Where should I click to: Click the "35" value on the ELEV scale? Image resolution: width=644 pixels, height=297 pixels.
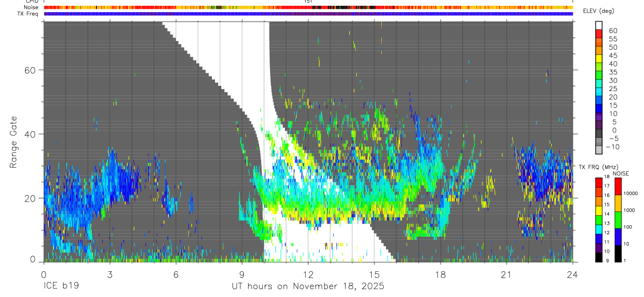(x=613, y=72)
